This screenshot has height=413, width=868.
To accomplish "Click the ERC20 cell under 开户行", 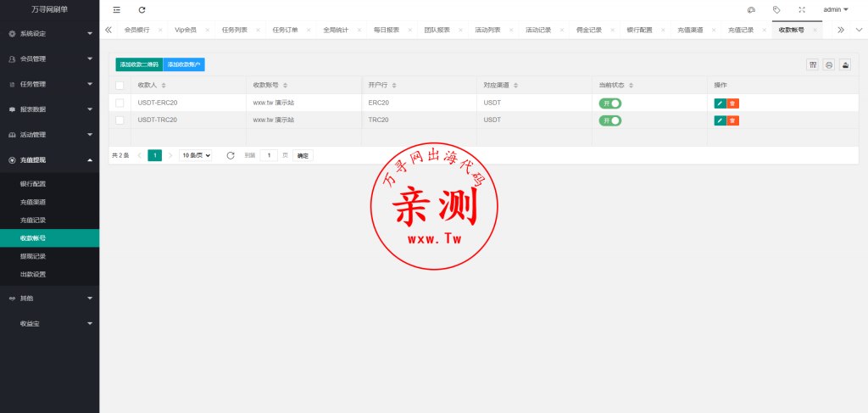I will (x=419, y=103).
